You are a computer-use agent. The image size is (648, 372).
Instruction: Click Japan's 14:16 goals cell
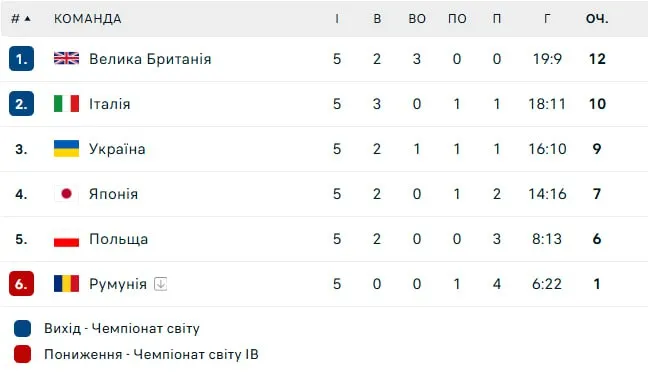[x=547, y=194]
